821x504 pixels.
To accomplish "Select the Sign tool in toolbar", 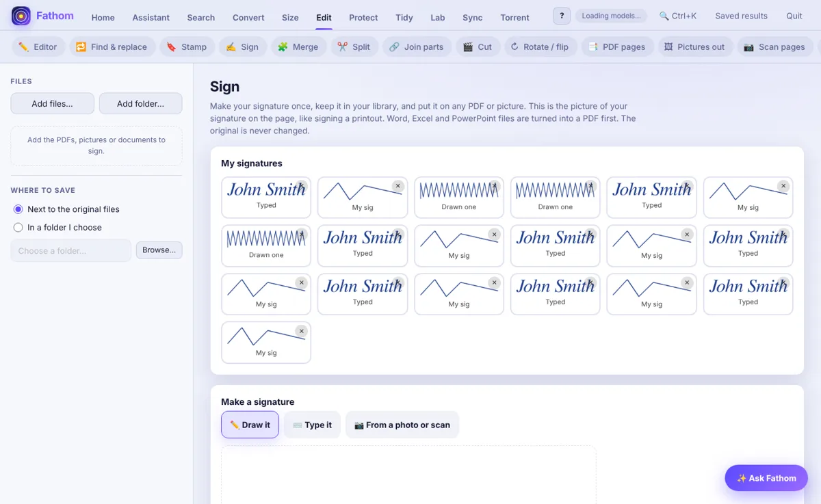I will coord(243,47).
